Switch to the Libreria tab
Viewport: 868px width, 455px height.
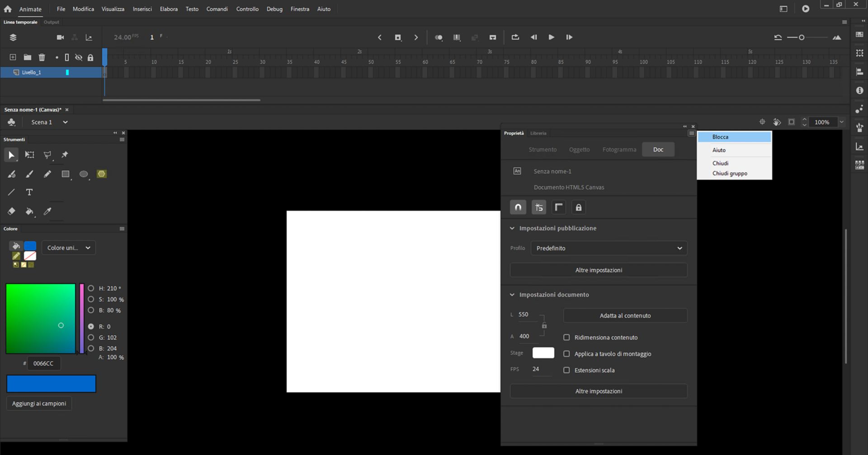[x=538, y=133]
